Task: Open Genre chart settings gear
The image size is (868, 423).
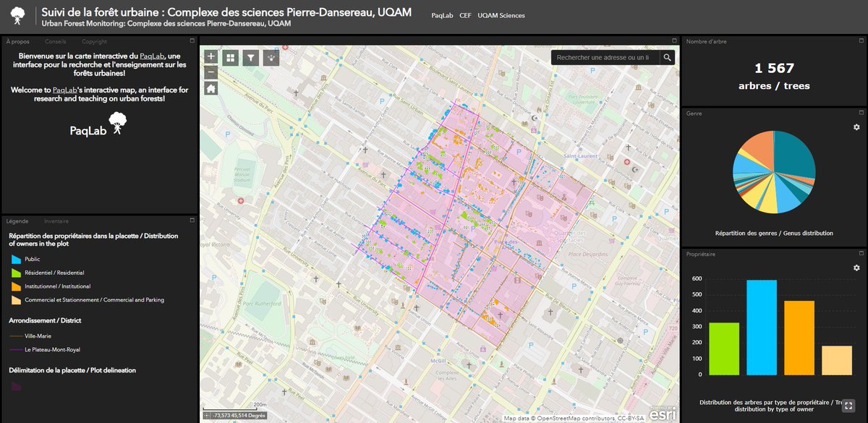Action: pos(856,127)
